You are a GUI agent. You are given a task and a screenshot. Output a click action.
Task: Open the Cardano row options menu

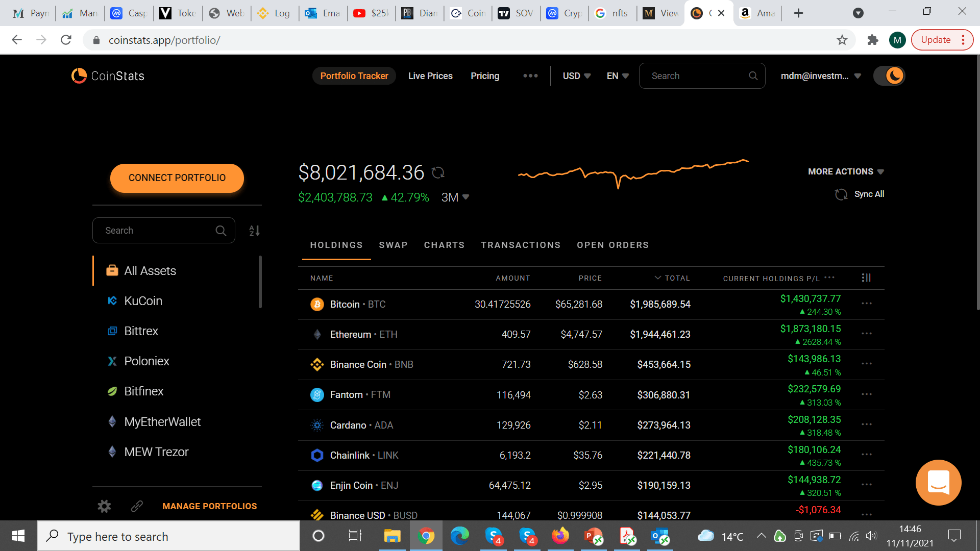click(867, 424)
